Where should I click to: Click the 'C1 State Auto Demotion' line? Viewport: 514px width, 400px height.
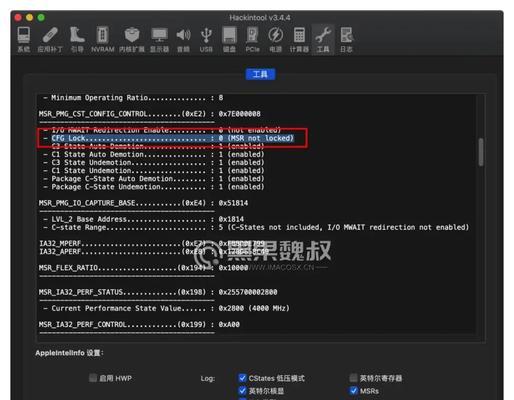click(154, 154)
